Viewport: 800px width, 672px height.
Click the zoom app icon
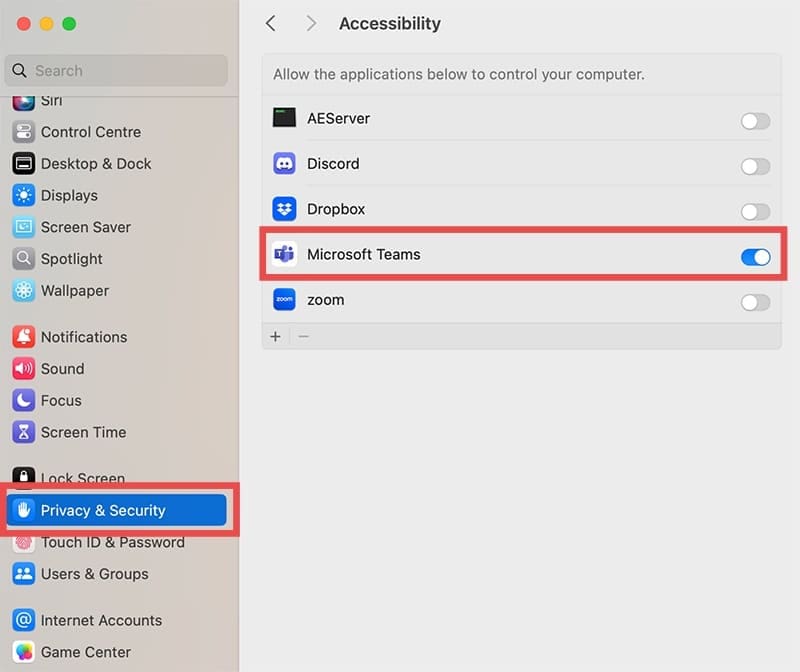(284, 300)
